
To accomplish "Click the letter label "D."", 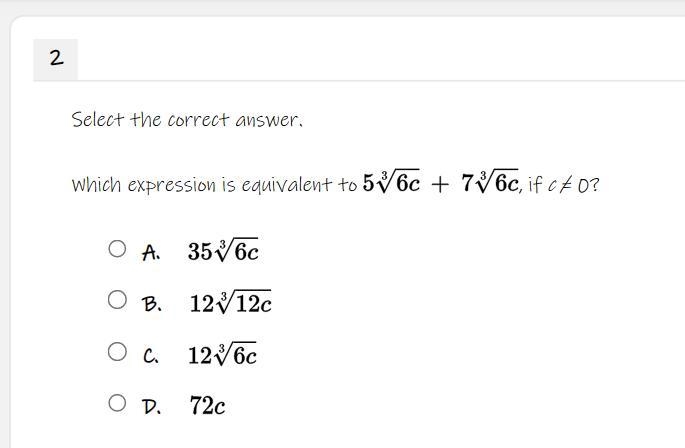I will (x=152, y=408).
